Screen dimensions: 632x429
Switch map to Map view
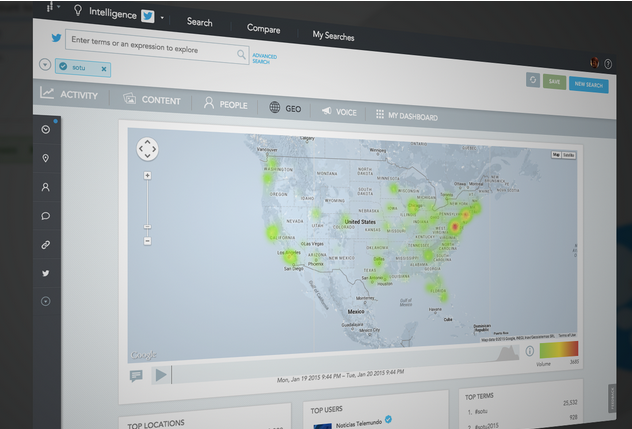click(556, 155)
